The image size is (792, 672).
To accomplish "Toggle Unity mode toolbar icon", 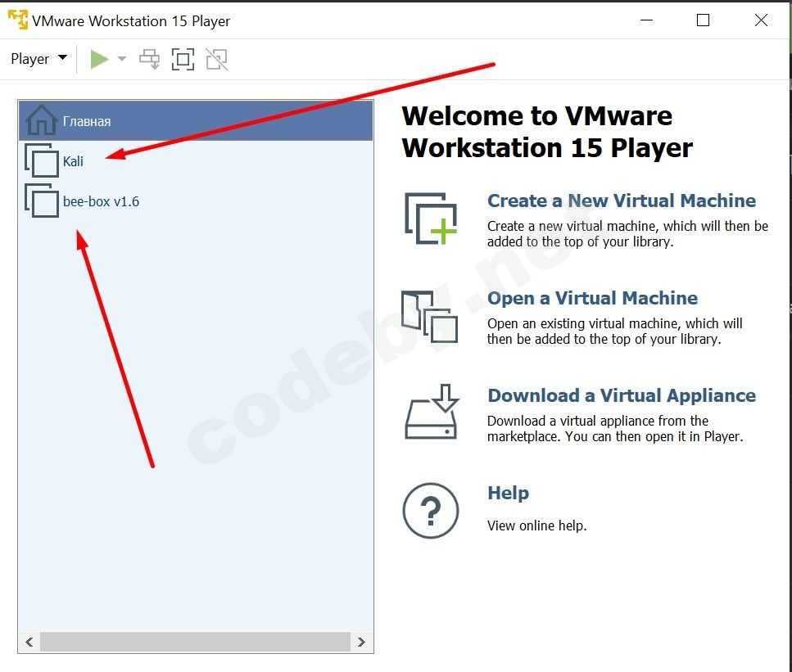I will coord(217,59).
